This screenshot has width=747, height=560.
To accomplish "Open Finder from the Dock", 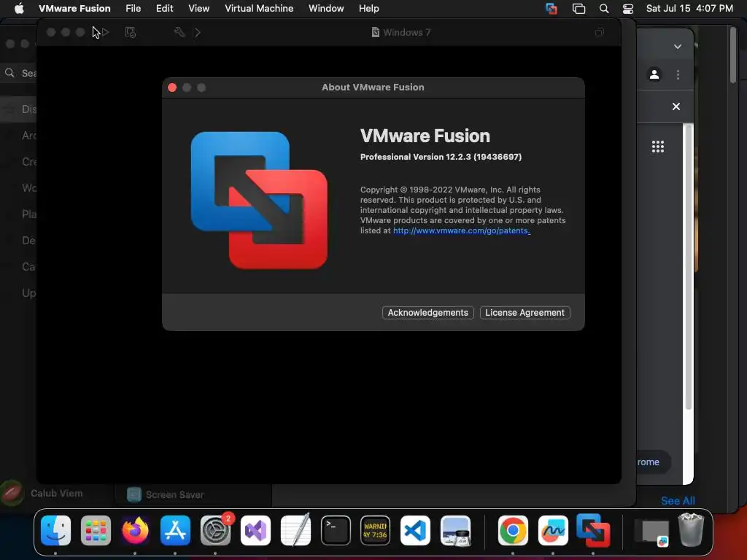I will (55, 531).
